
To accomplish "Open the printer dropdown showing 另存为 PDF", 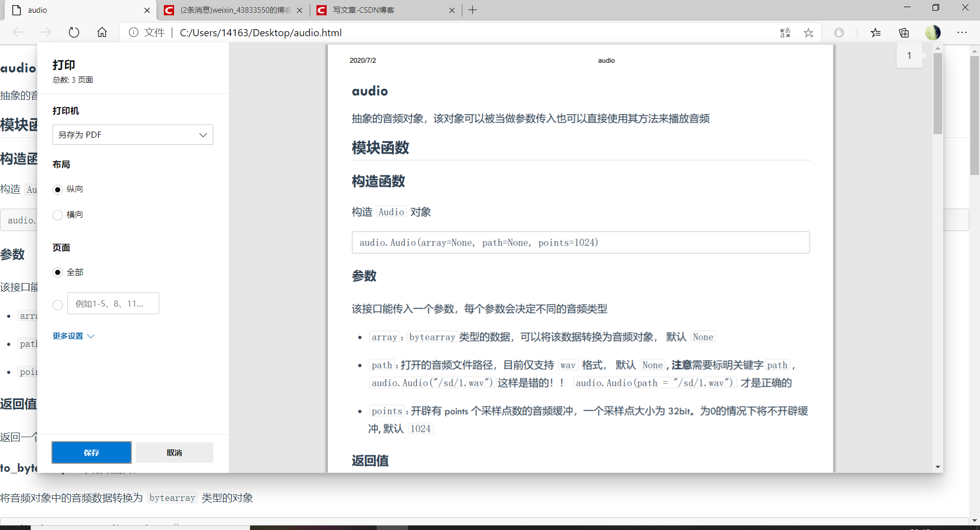I will (133, 135).
